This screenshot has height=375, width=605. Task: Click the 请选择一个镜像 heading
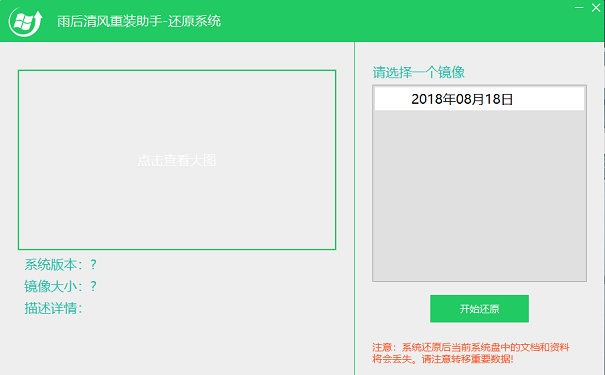(418, 72)
